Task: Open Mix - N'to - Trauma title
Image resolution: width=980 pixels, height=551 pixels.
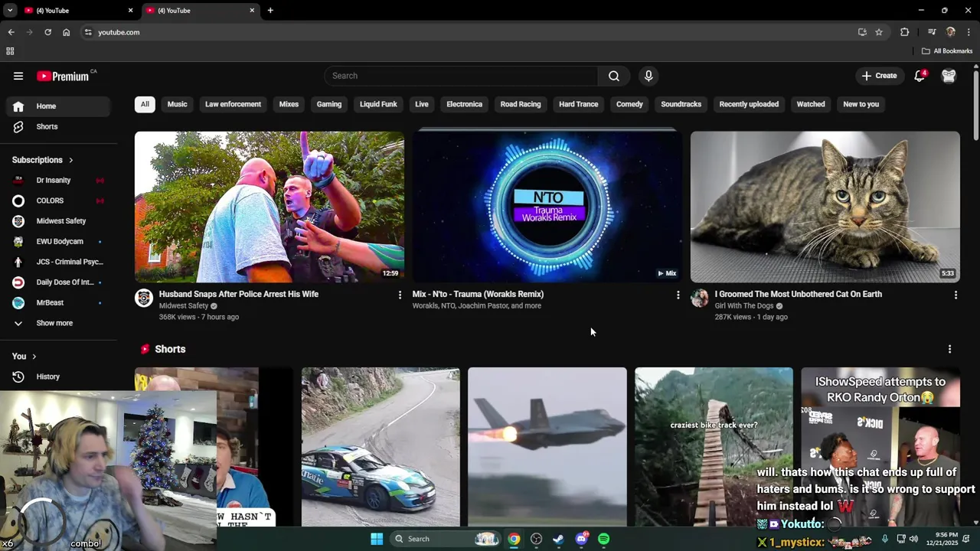Action: (478, 294)
